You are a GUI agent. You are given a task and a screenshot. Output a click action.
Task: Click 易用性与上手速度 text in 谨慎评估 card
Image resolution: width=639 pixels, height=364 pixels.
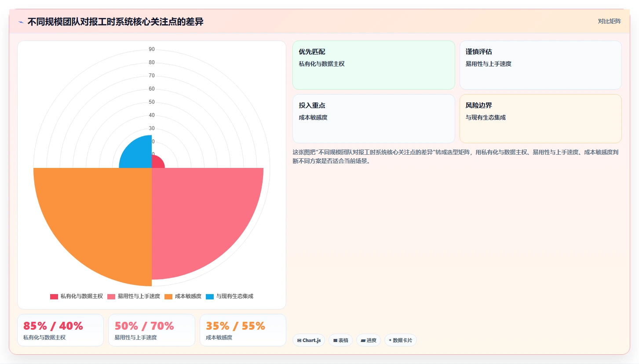(x=489, y=64)
